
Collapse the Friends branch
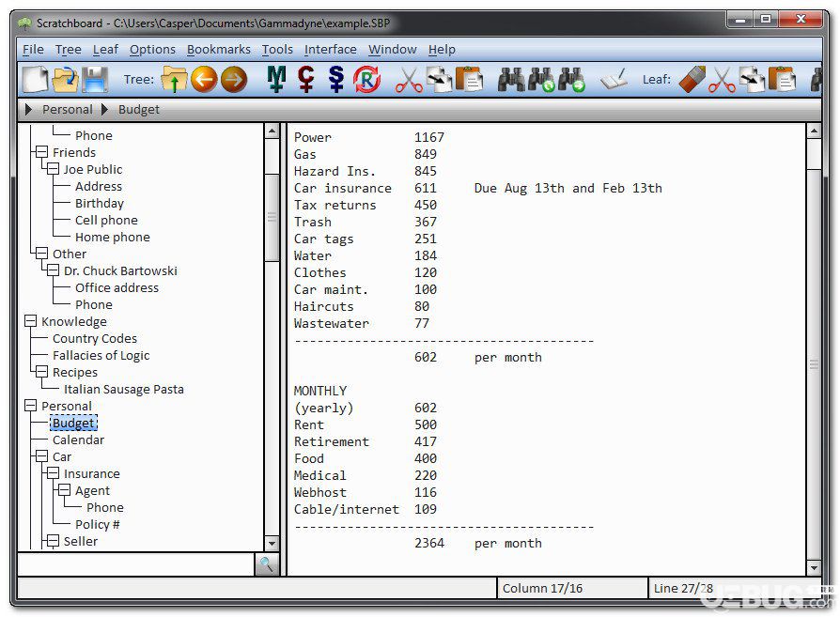coord(41,152)
